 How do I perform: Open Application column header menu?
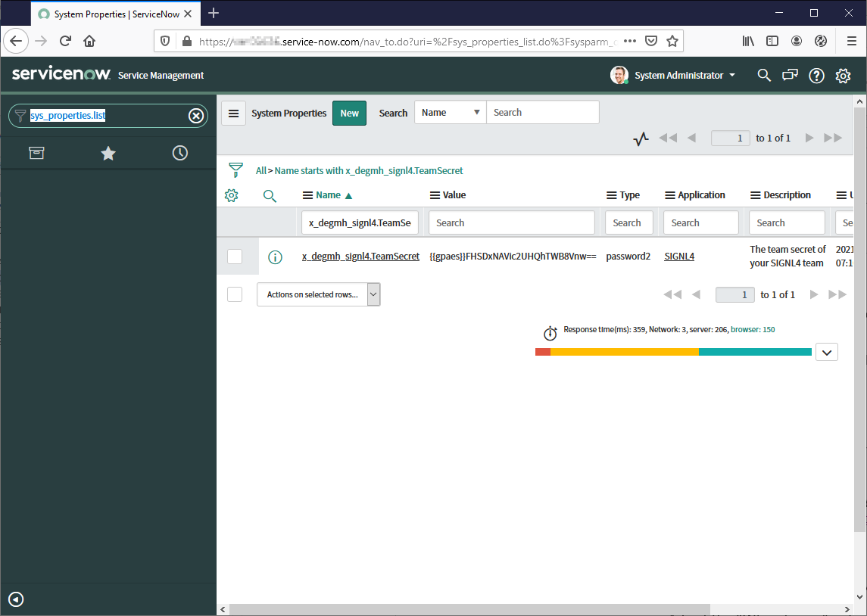[x=669, y=195]
